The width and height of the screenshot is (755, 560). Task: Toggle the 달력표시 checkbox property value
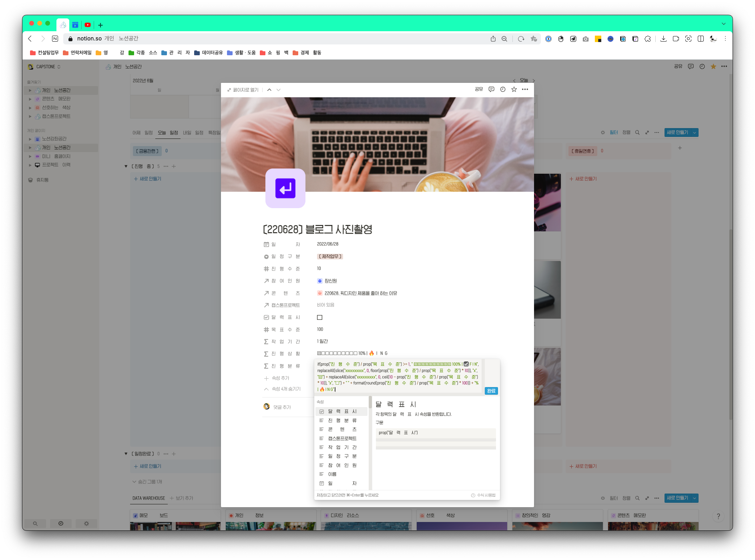tap(319, 317)
